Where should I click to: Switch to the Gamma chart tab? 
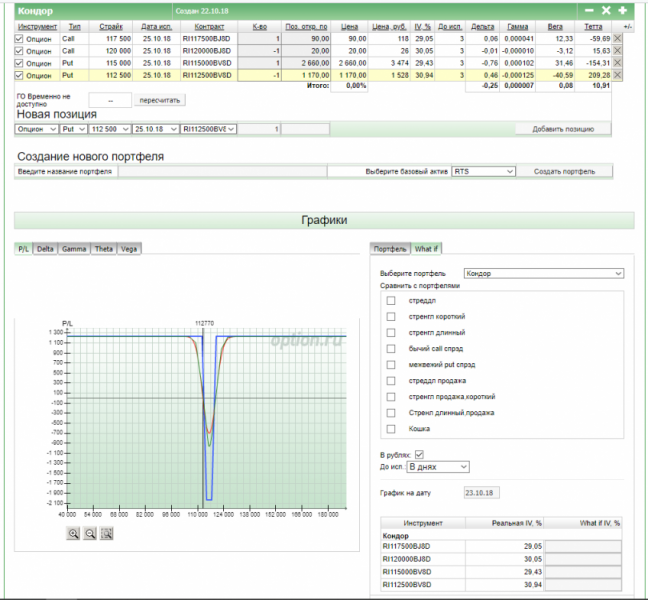pyautogui.click(x=73, y=248)
